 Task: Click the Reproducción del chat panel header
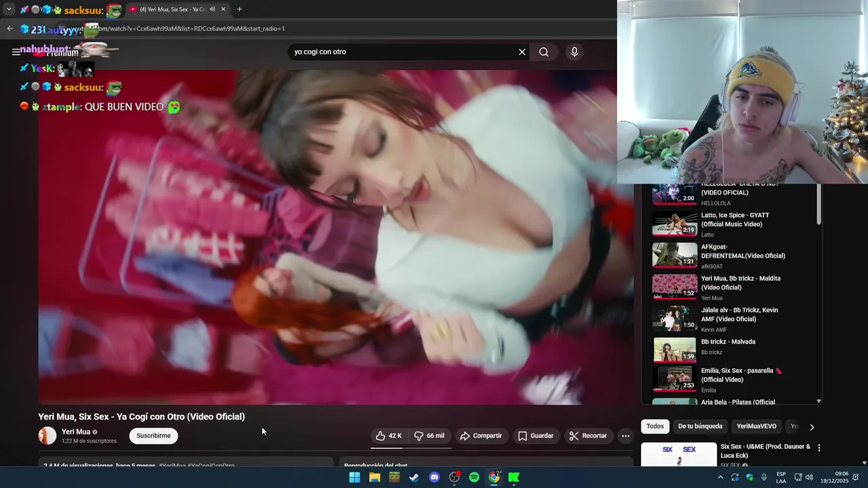[486, 464]
